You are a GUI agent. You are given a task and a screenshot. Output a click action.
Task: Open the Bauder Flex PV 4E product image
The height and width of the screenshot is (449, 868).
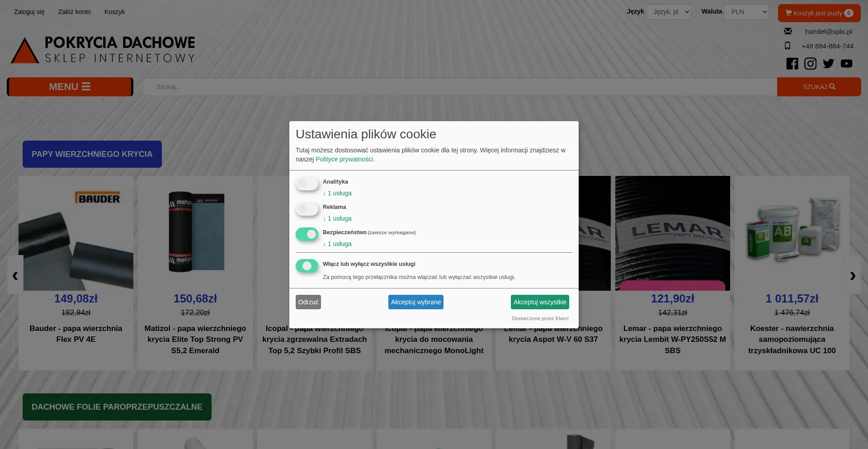click(x=76, y=233)
